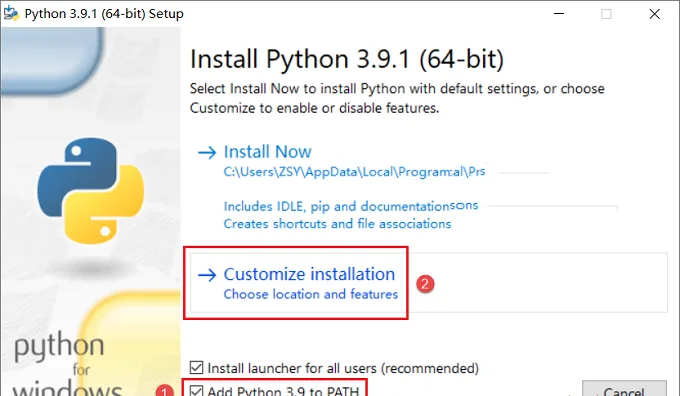
Task: Click 'Choose location and features' subtitle
Action: [311, 294]
